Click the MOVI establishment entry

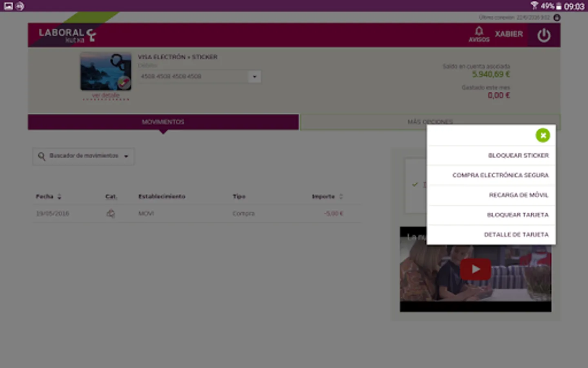click(146, 213)
